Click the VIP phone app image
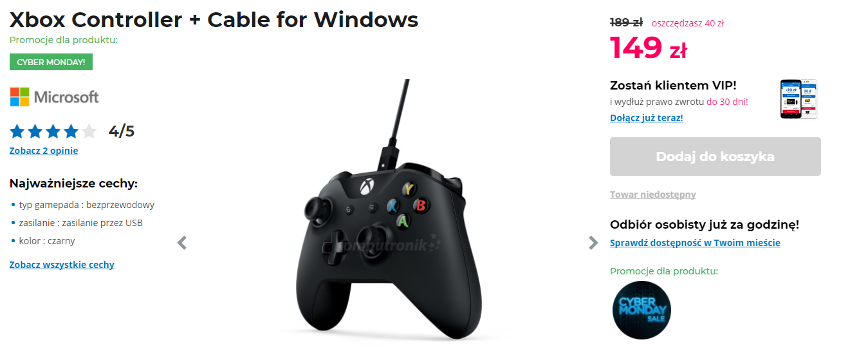This screenshot has height=353, width=868. click(799, 99)
